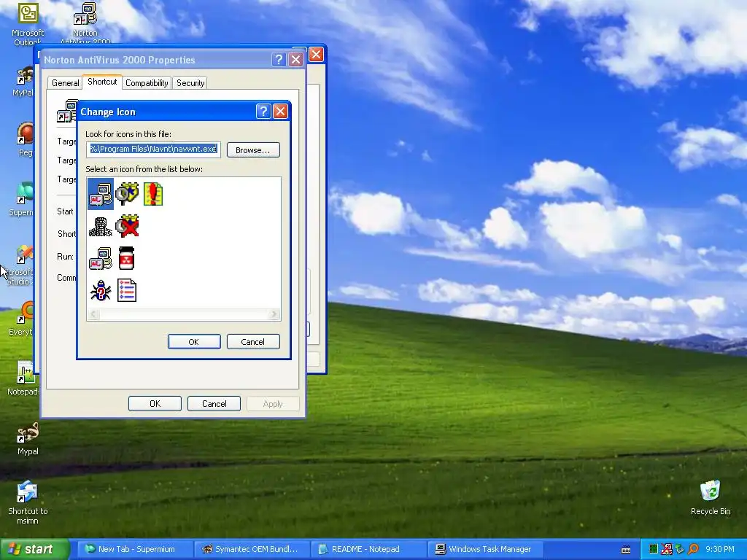This screenshot has height=560, width=747.
Task: Switch to the General tab
Action: click(x=65, y=83)
